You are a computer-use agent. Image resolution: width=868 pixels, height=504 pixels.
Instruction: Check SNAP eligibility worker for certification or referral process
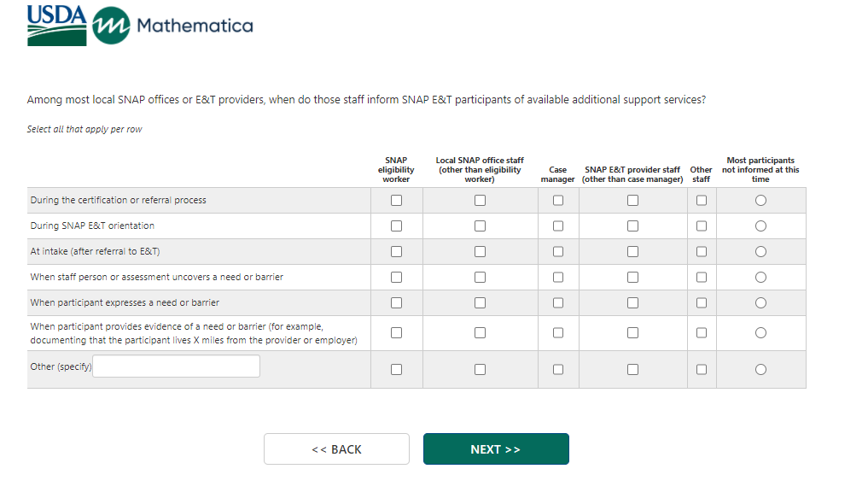pos(396,201)
